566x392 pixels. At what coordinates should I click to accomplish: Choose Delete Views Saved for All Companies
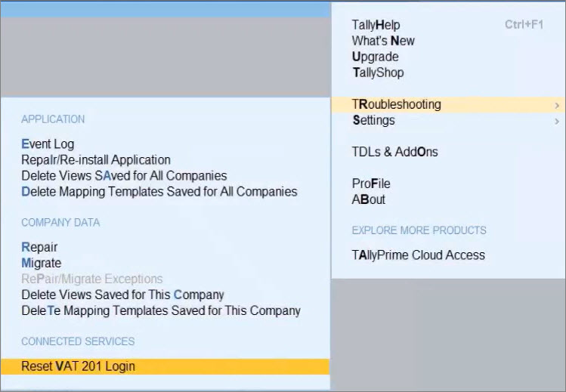tap(124, 176)
